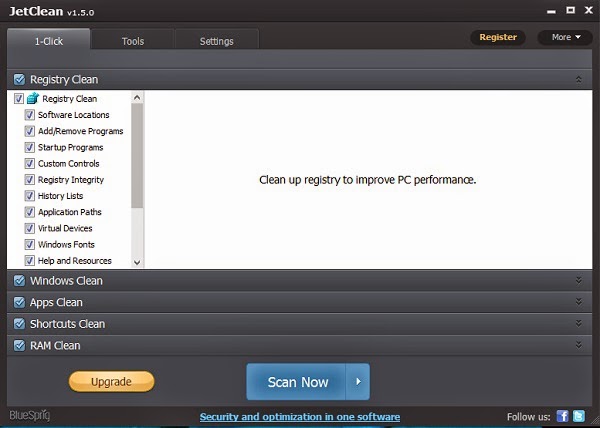The height and width of the screenshot is (428, 600).
Task: Open Security and optimization link
Action: [300, 417]
